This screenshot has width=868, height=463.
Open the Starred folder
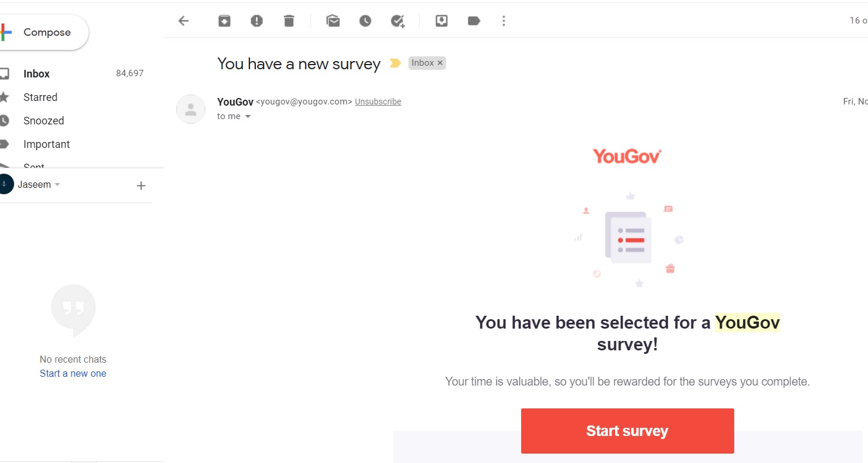pos(40,97)
